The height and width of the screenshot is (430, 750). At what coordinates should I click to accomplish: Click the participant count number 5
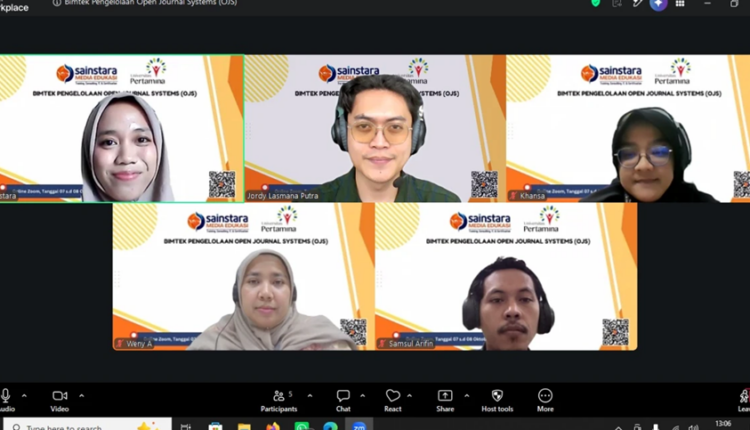[290, 394]
